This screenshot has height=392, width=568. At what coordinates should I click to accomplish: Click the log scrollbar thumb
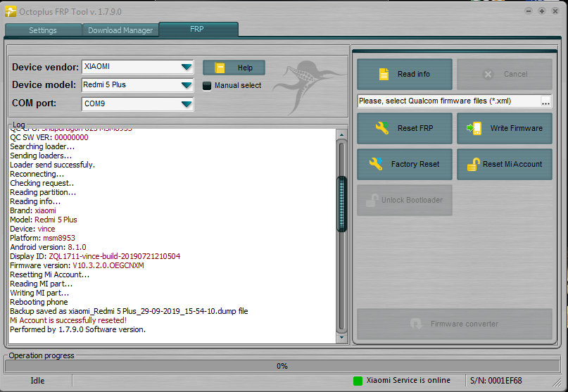(x=341, y=204)
